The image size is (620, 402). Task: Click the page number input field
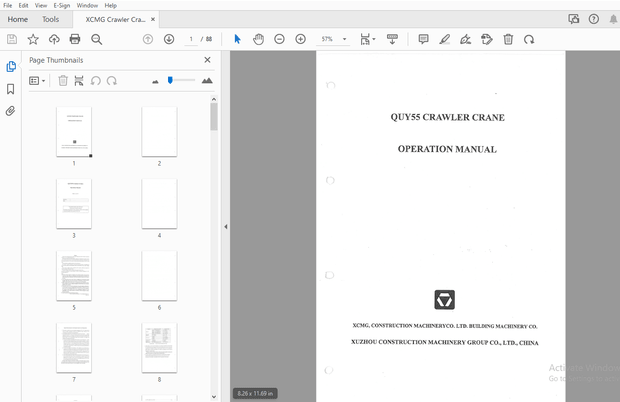(191, 39)
